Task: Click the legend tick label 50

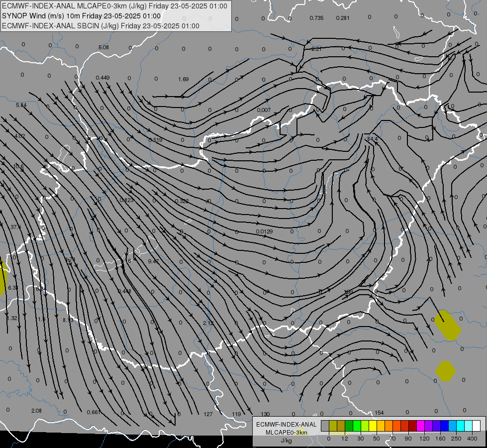Action: (x=376, y=439)
